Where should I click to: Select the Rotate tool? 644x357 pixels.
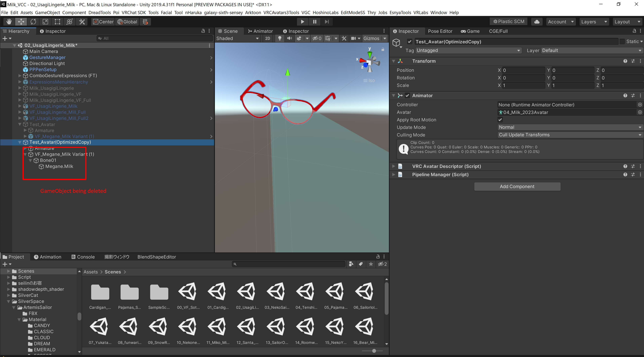click(33, 22)
